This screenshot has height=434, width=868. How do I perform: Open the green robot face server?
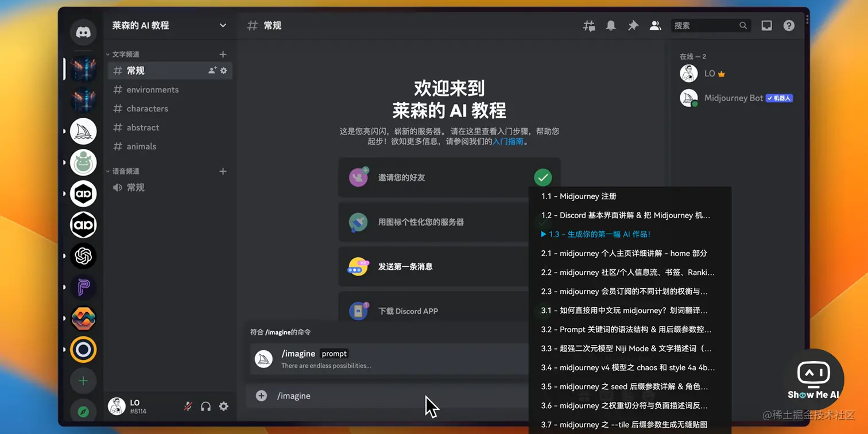click(83, 162)
